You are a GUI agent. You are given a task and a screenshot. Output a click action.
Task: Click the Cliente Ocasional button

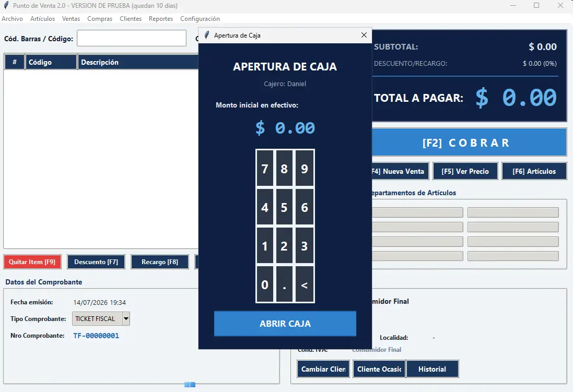[x=379, y=369]
